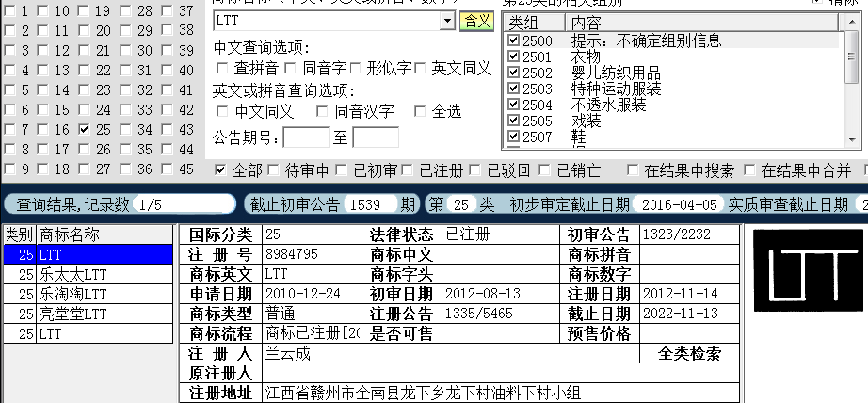This screenshot has width=868, height=403.
Task: Enable 同音字 option
Action: (290, 68)
